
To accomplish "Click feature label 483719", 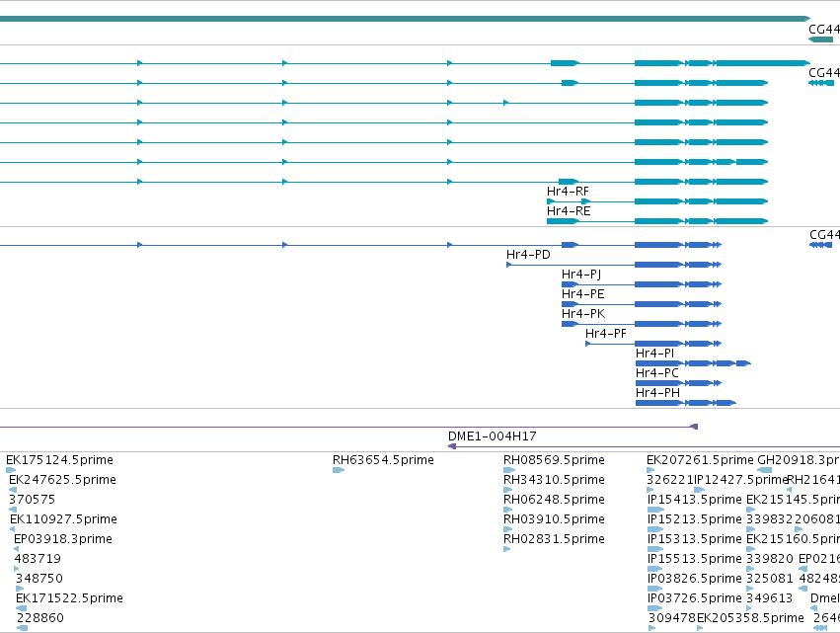I will pos(38,560).
